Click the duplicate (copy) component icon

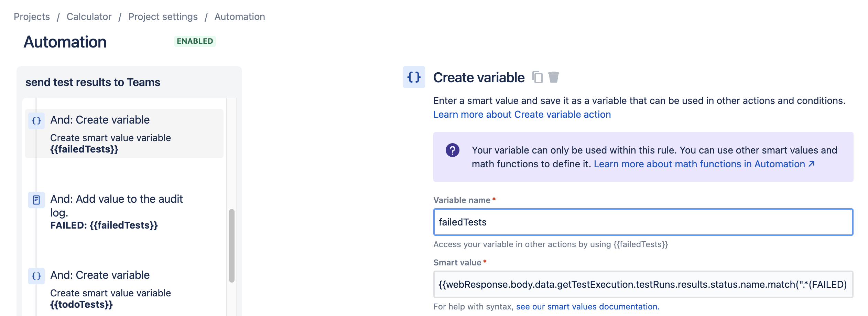pyautogui.click(x=537, y=77)
